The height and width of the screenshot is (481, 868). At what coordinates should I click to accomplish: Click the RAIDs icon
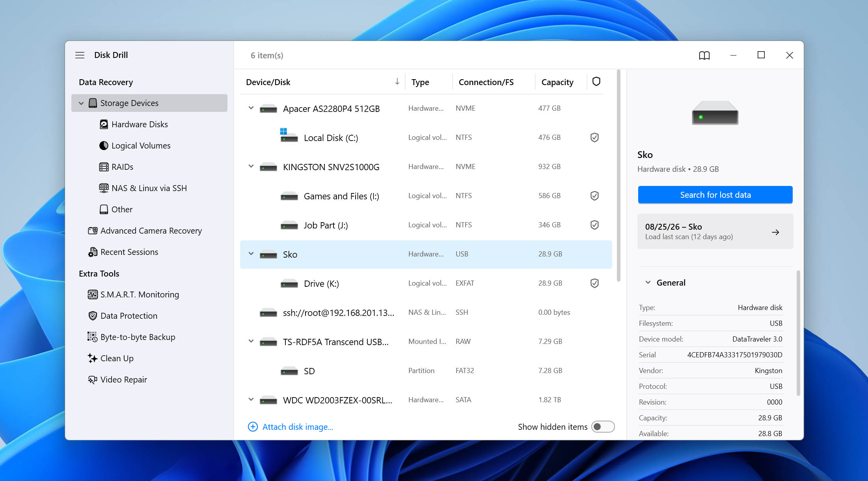(x=104, y=167)
